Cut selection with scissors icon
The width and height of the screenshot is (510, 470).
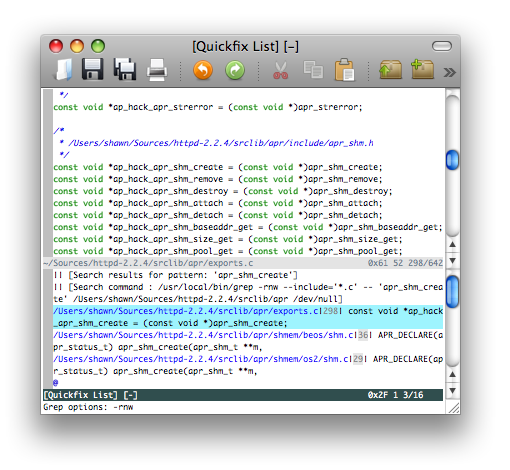[280, 71]
